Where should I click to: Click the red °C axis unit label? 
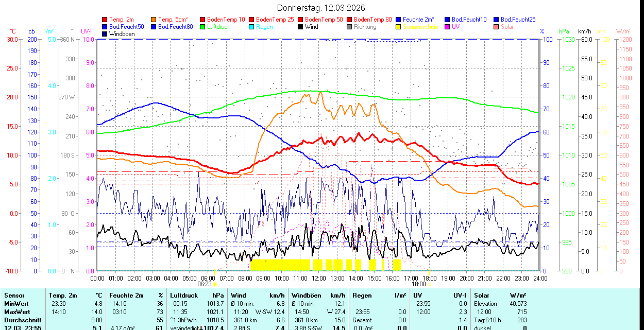coord(13,31)
